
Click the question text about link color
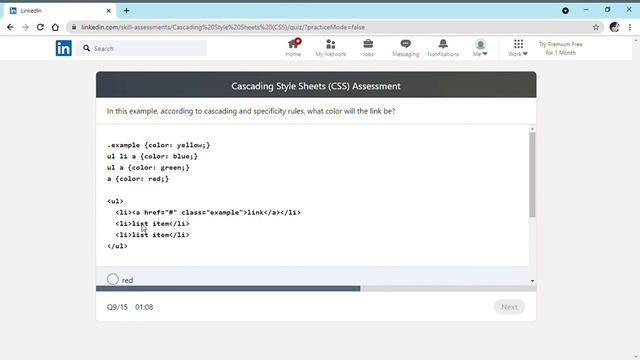(251, 111)
